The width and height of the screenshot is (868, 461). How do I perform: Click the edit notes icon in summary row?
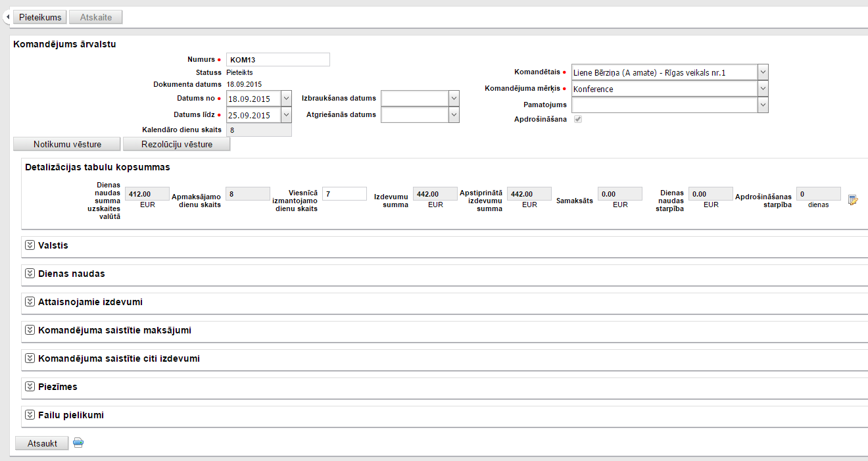tap(853, 200)
